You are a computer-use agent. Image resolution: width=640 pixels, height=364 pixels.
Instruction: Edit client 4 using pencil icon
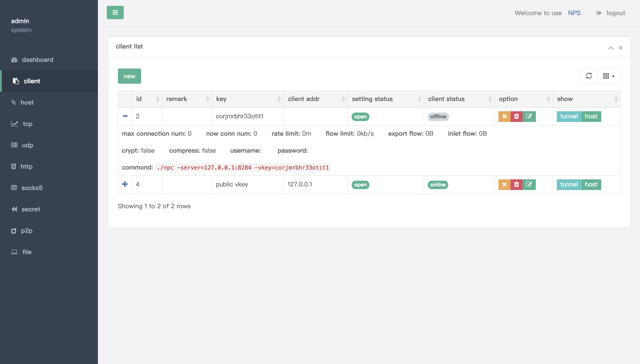coord(529,184)
